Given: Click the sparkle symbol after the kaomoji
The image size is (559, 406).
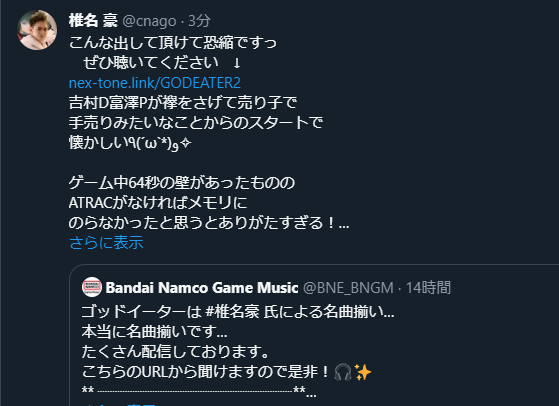Looking at the screenshot, I should click(x=185, y=143).
